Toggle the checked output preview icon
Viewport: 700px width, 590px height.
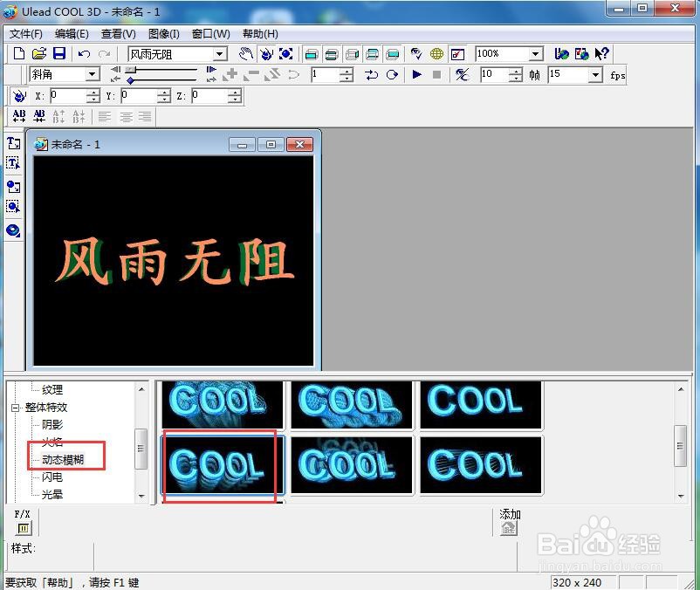tap(457, 54)
